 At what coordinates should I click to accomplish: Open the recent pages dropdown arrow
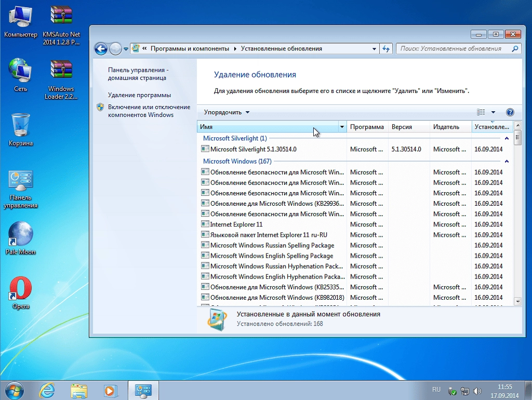pos(126,49)
